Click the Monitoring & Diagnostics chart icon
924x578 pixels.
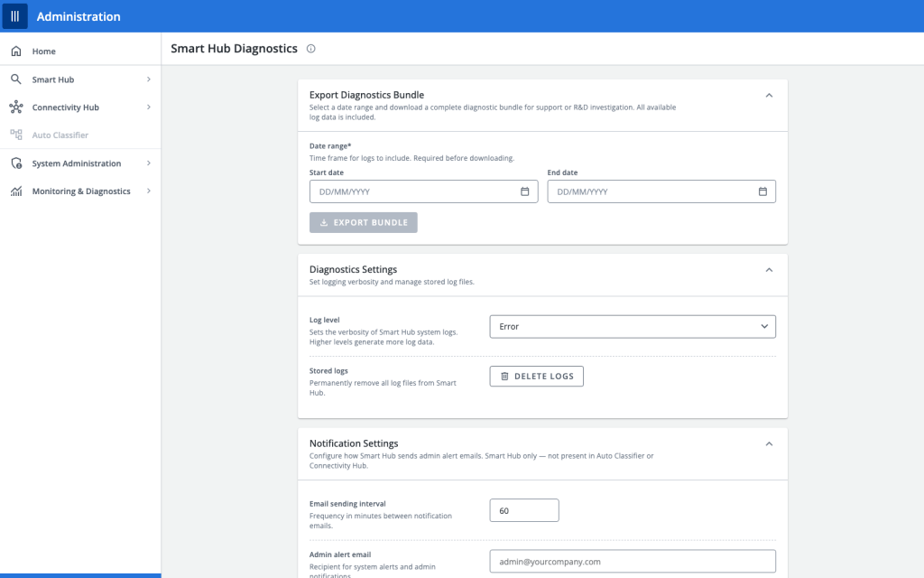point(16,191)
